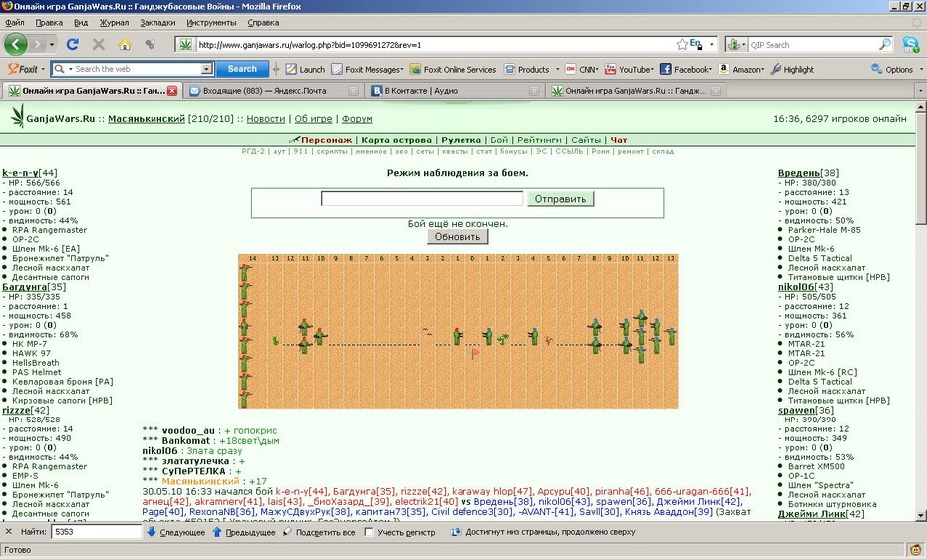
Task: Open the Форум link
Action: pyautogui.click(x=357, y=119)
